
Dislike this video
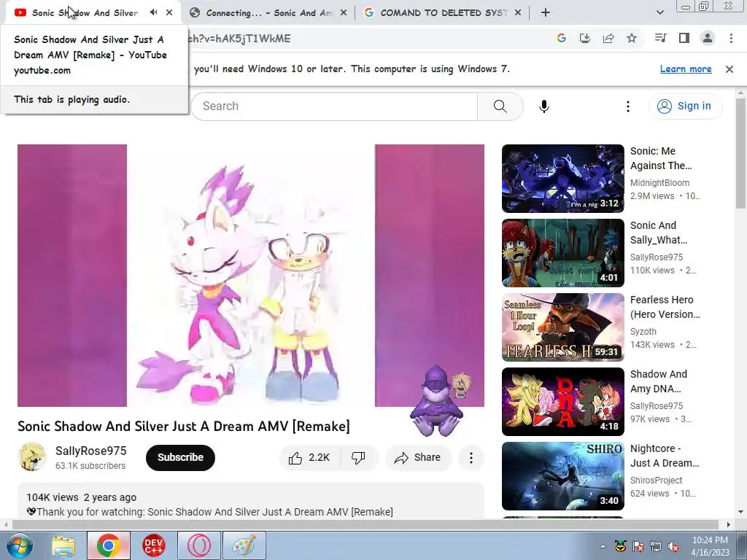(x=359, y=458)
